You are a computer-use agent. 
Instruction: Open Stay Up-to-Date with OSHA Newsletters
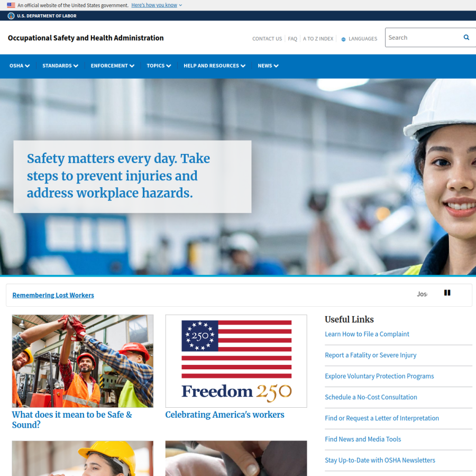pos(380,460)
